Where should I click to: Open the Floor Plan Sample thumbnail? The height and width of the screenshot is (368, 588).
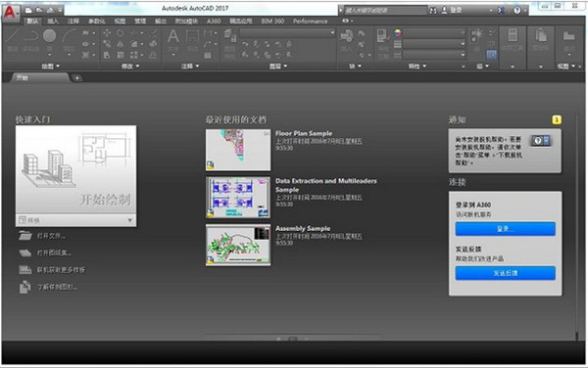(238, 150)
